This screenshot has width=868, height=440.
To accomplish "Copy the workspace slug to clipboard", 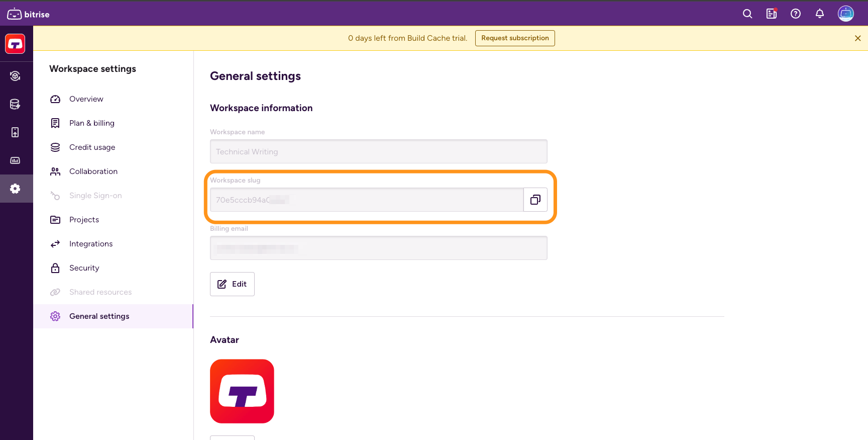I will (x=535, y=200).
